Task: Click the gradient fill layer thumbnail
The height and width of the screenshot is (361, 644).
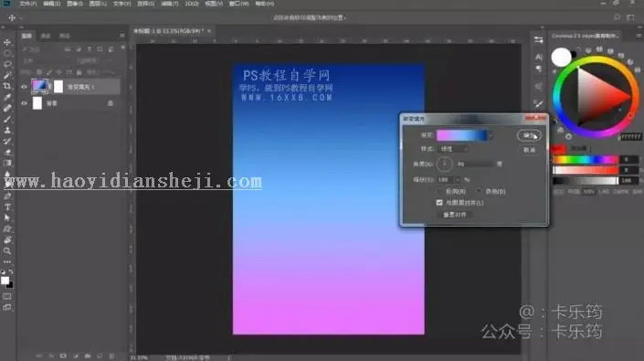Action: pyautogui.click(x=39, y=87)
